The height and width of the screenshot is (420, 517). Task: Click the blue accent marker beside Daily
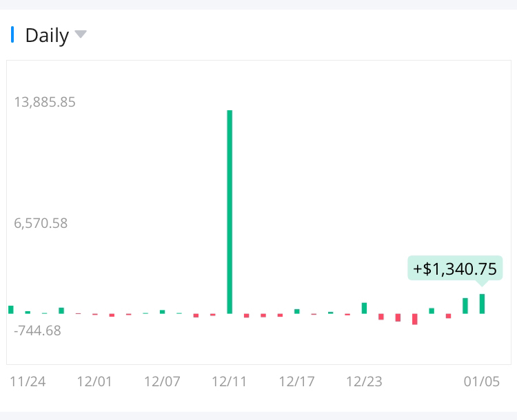tap(12, 34)
